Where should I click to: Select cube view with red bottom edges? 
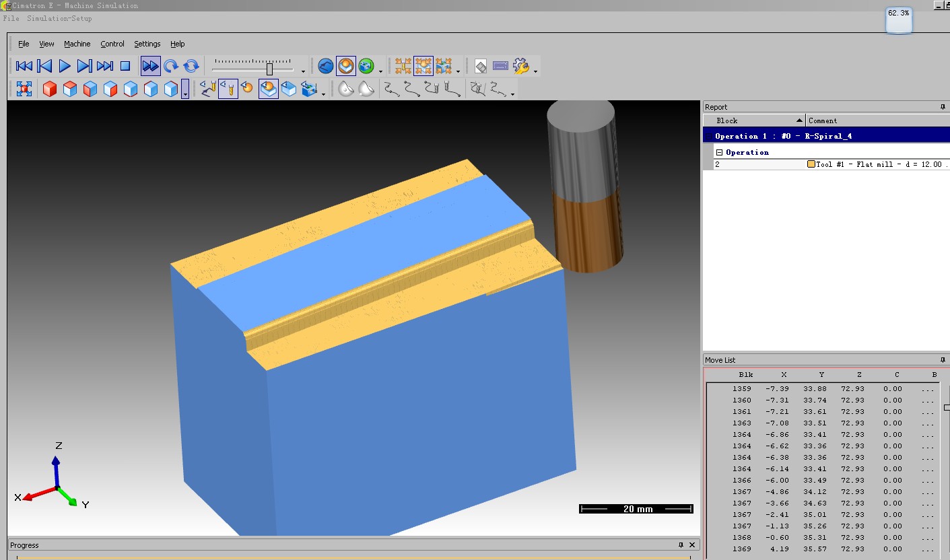(131, 89)
